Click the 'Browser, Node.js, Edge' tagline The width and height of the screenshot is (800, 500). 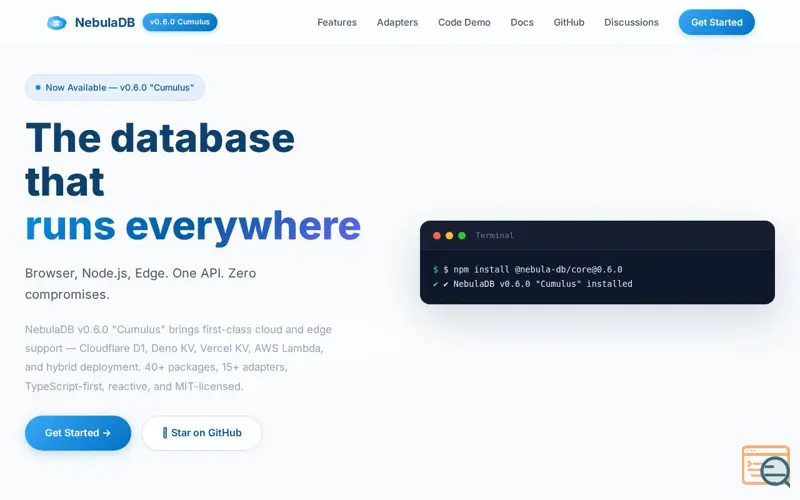tap(140, 284)
